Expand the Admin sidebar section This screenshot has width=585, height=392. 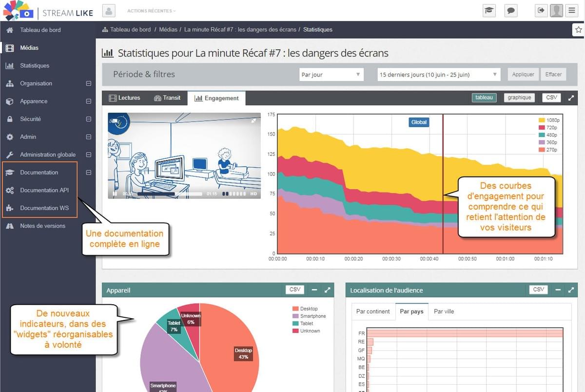(88, 137)
